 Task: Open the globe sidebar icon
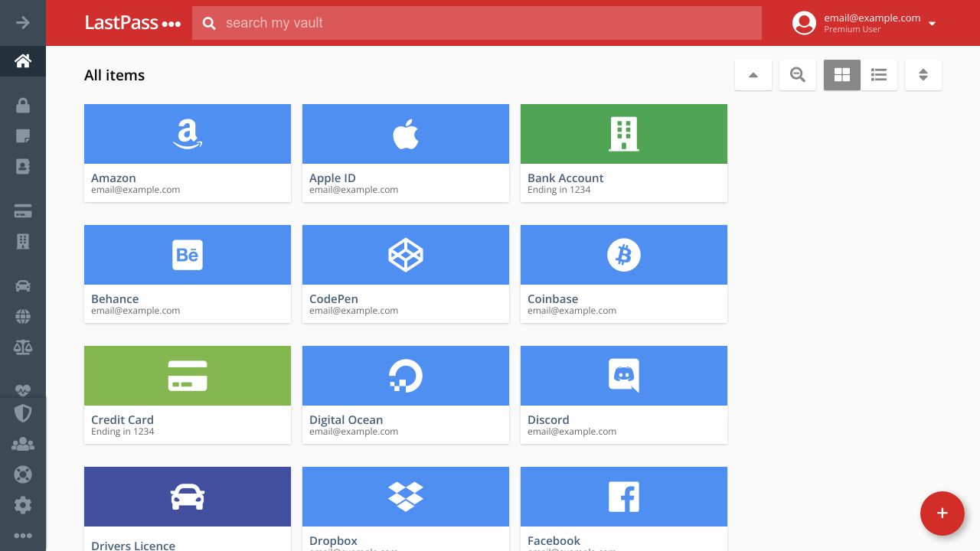23,316
